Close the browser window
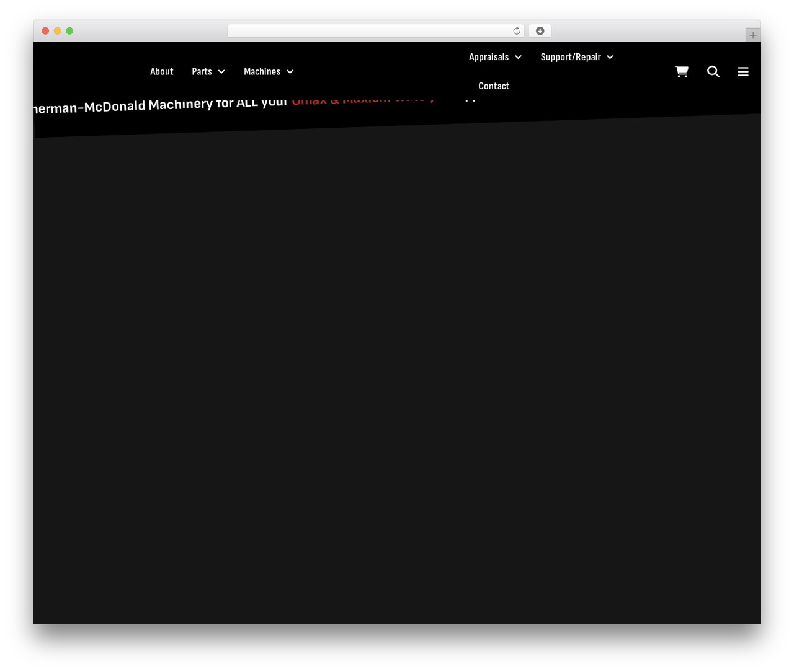 point(45,31)
